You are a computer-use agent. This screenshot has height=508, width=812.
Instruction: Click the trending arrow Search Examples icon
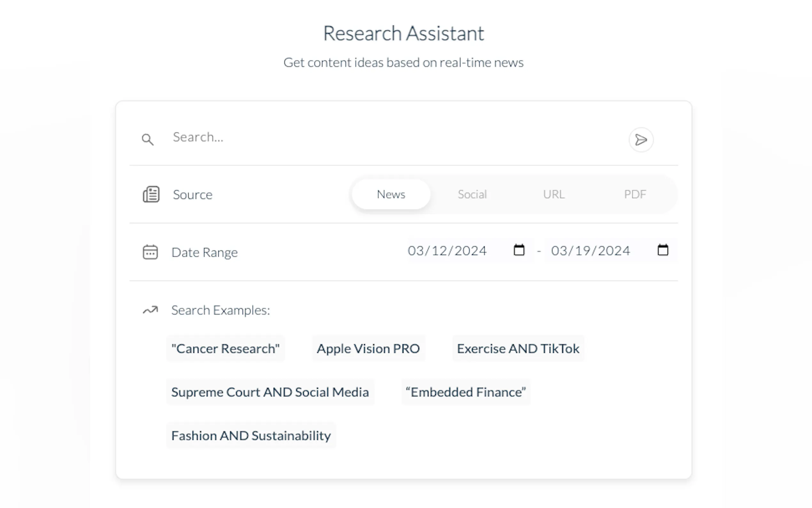click(x=150, y=310)
